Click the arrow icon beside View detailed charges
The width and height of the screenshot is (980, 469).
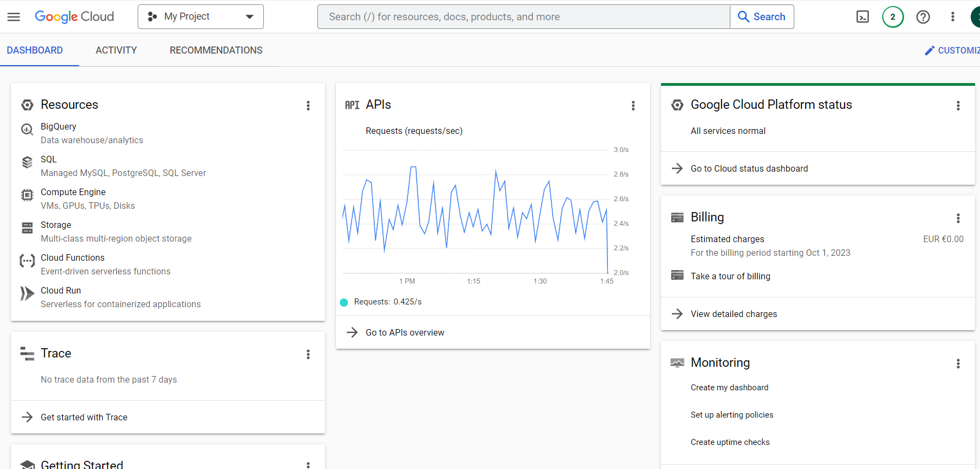pos(677,314)
